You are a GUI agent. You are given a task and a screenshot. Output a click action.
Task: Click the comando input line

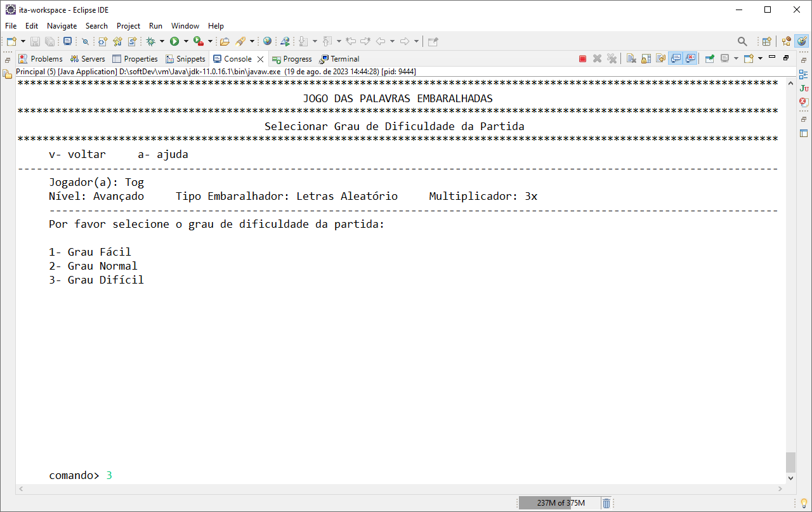[81, 475]
